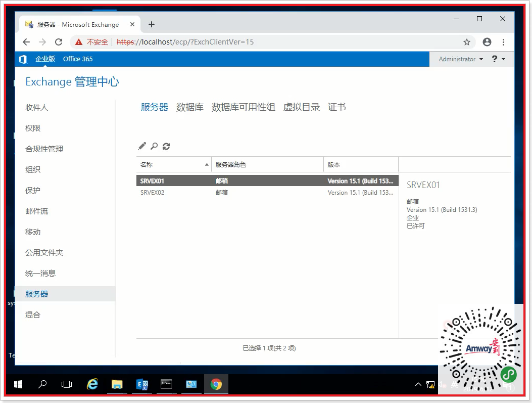Sort by 名称 column header
This screenshot has width=532, height=403.
pyautogui.click(x=174, y=165)
